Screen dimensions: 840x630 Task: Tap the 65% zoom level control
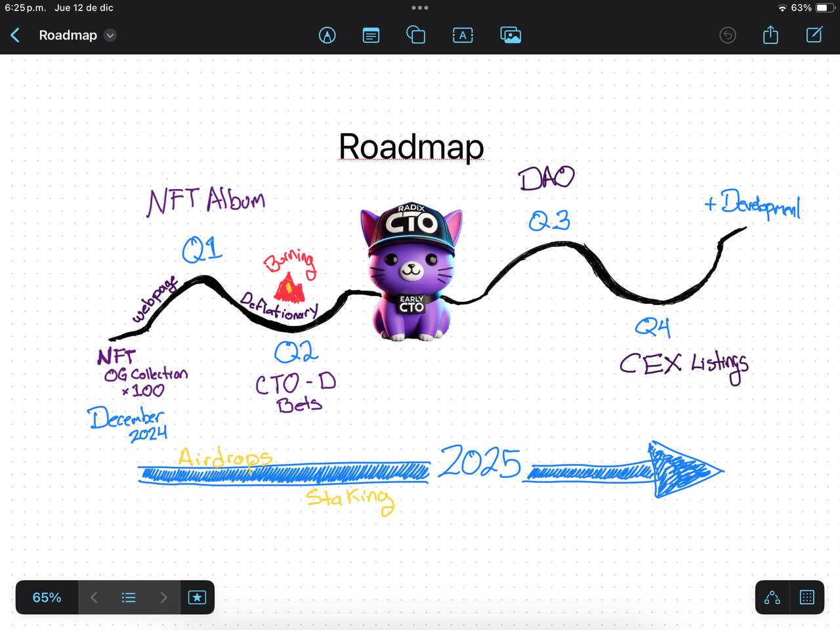[x=46, y=597]
